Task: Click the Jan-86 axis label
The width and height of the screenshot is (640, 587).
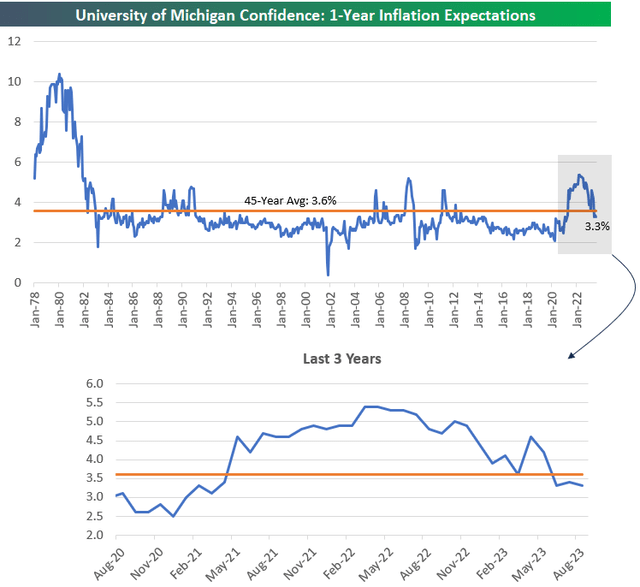Action: pyautogui.click(x=133, y=309)
